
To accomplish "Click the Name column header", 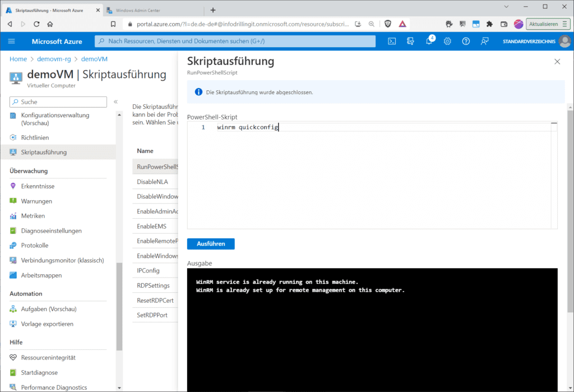I will [145, 151].
